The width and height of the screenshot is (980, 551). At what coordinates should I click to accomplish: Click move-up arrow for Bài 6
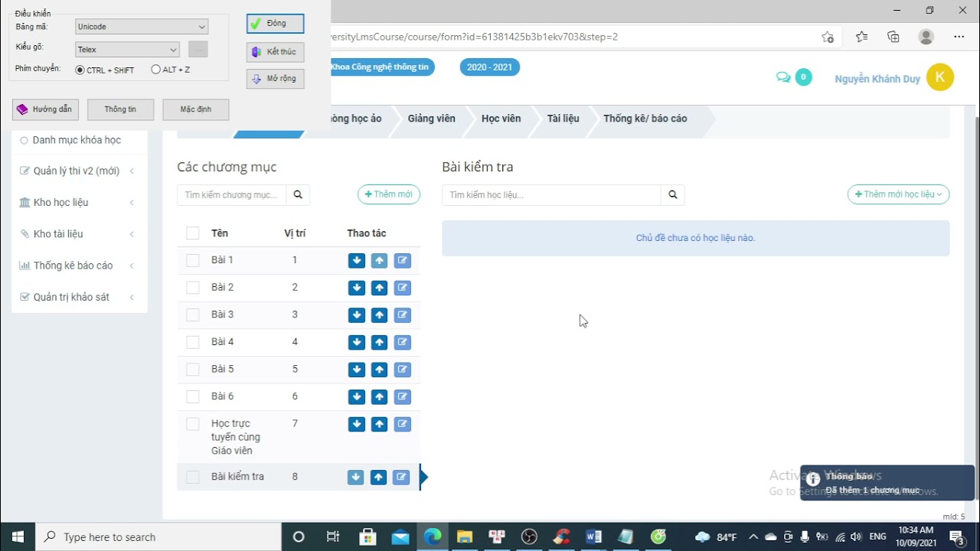tap(379, 397)
